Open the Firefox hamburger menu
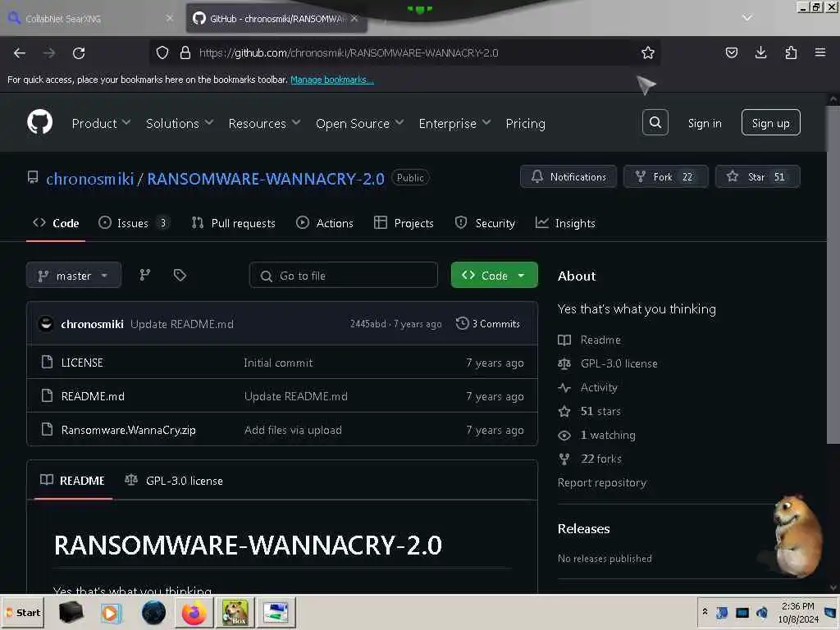This screenshot has width=840, height=630. (x=819, y=52)
